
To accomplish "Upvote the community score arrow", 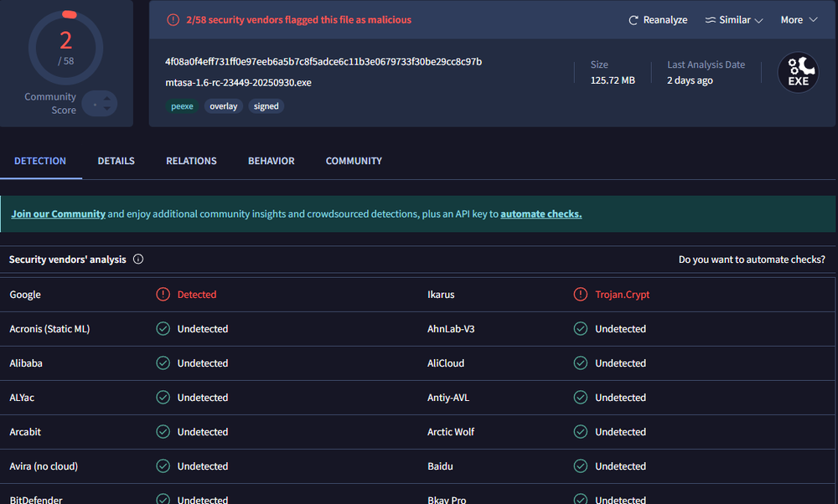I will click(x=107, y=98).
